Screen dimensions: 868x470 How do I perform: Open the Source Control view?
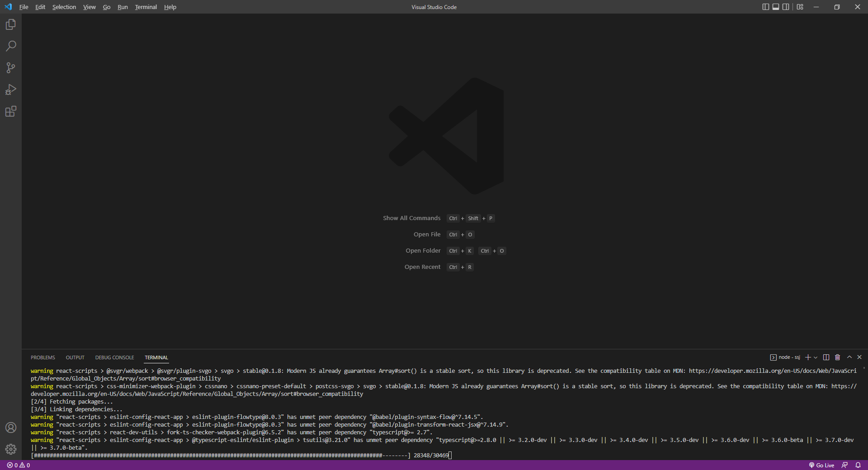[x=11, y=68]
